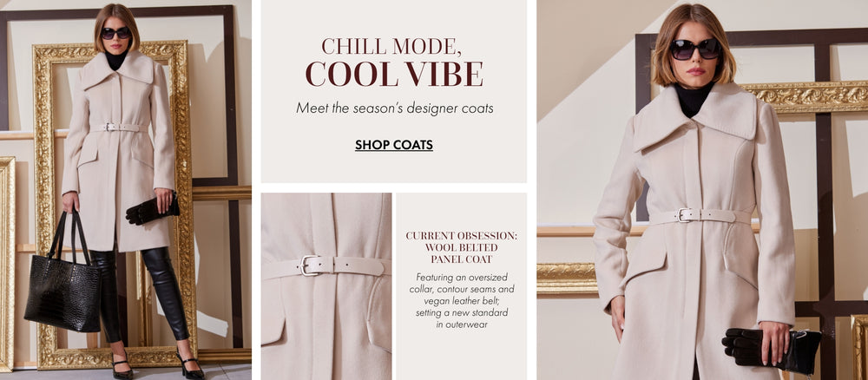Screen dimensions: 868x380
Task: Click the silver belt buckle in close-up photo
Action: (311, 265)
